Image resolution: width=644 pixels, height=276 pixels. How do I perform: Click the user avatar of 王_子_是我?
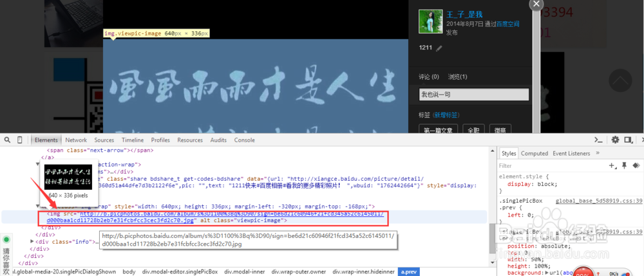click(430, 21)
